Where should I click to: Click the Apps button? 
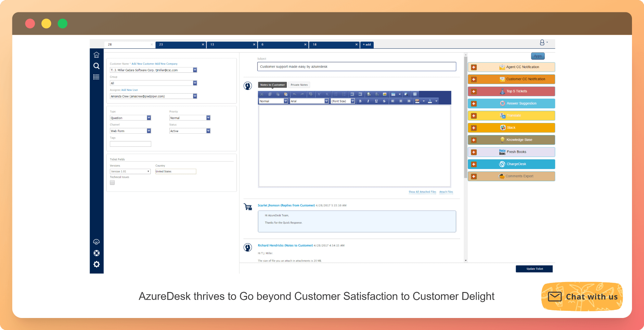(538, 56)
